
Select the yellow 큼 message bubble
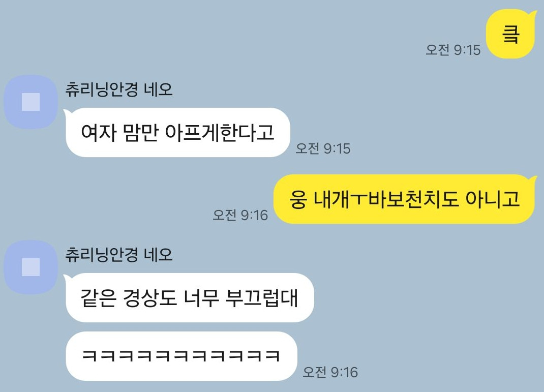510,35
